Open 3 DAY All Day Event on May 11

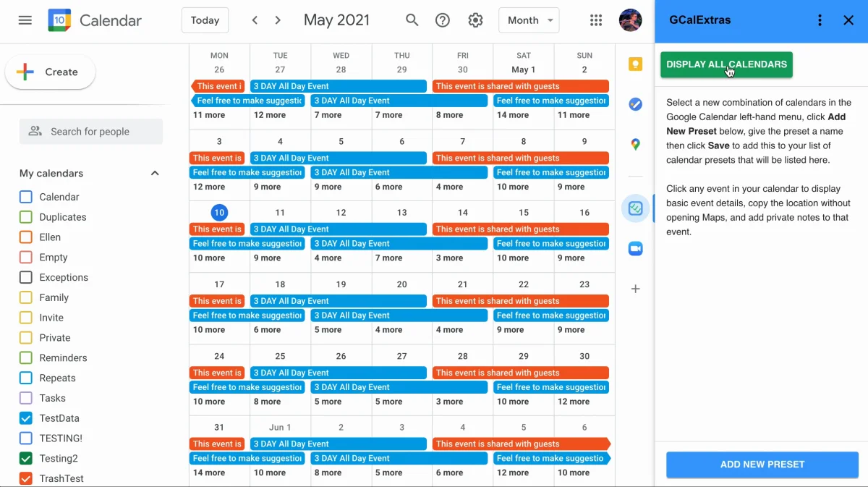click(x=339, y=229)
